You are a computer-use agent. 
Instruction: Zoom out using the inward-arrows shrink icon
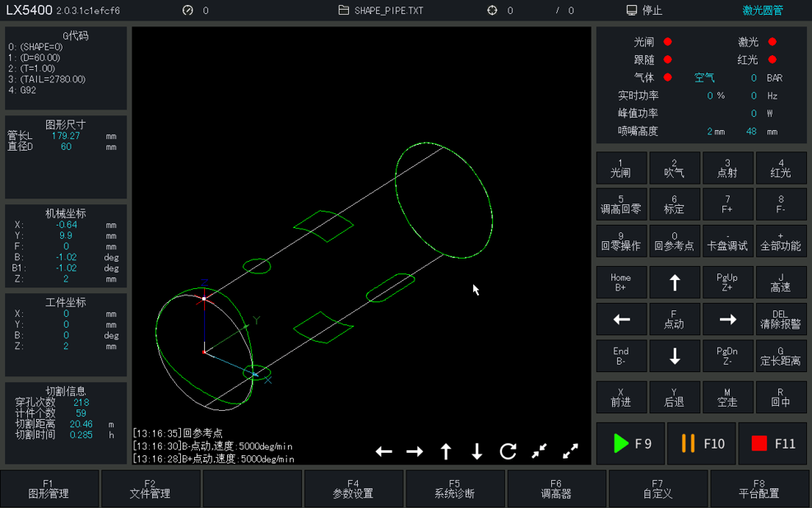coord(539,451)
